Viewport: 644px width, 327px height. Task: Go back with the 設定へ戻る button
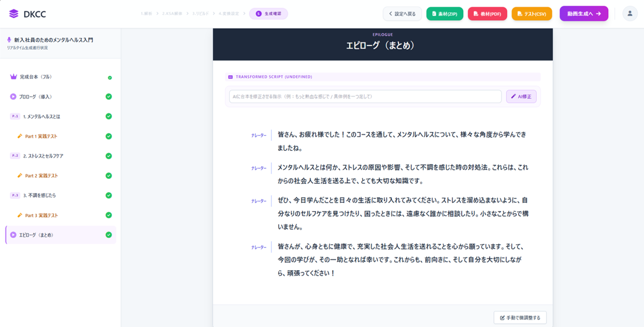tap(402, 14)
